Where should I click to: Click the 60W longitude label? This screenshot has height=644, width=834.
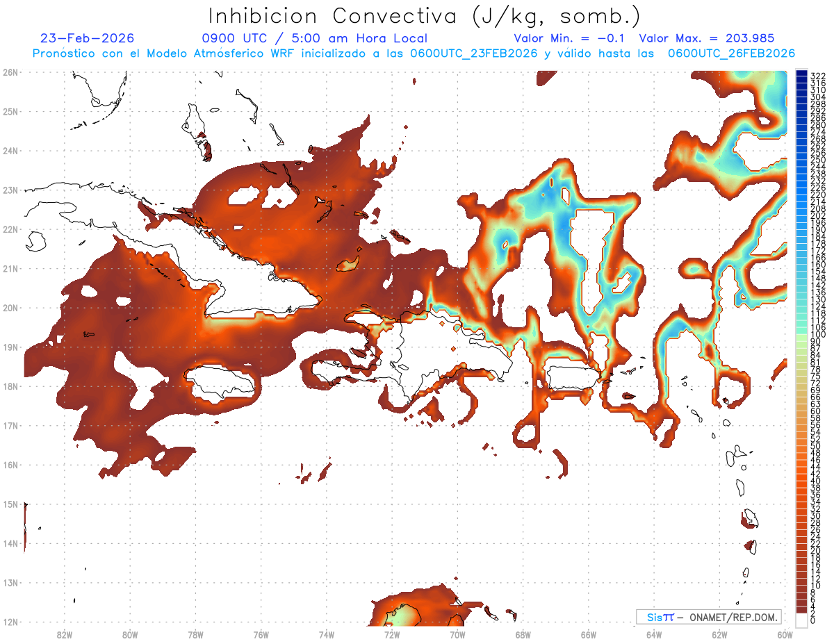pos(785,634)
